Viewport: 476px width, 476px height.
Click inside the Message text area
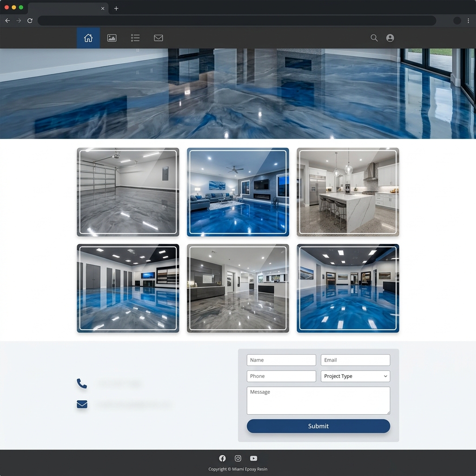pos(318,400)
